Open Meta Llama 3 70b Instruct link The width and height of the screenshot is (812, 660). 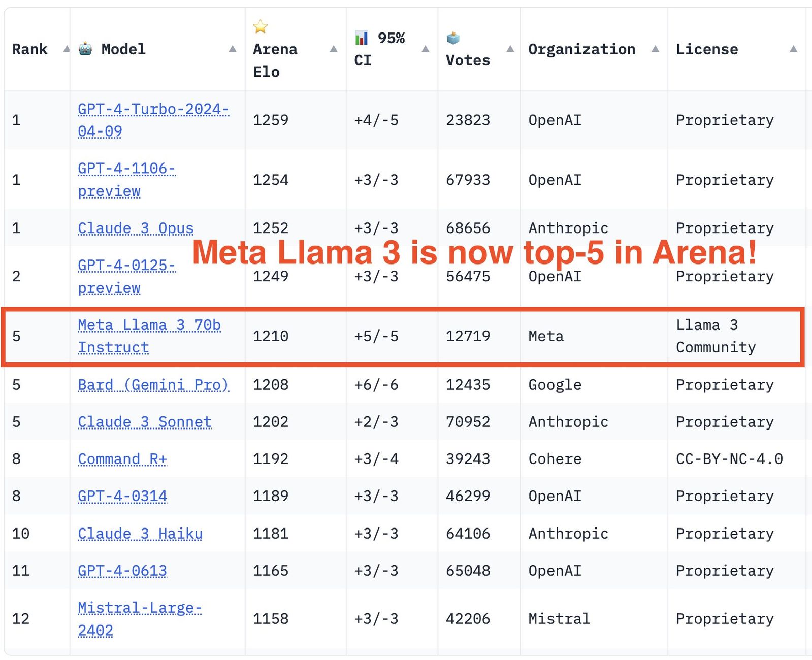click(149, 336)
